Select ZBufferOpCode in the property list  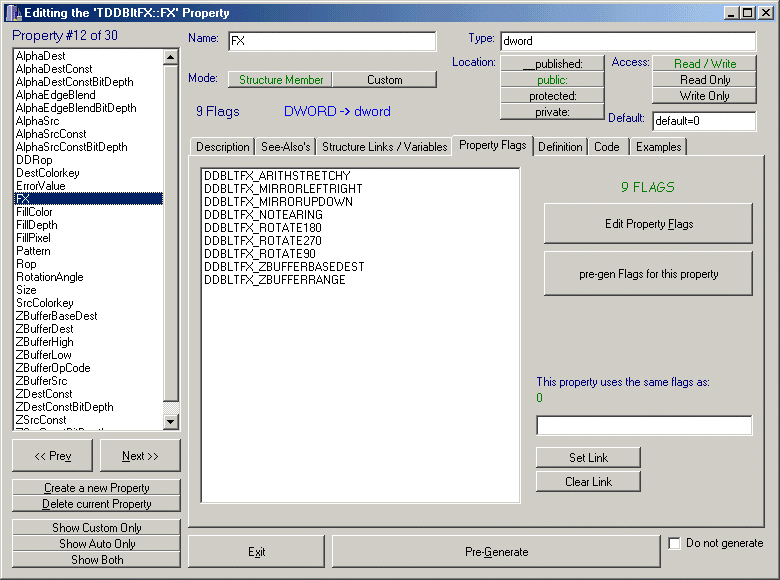(53, 368)
